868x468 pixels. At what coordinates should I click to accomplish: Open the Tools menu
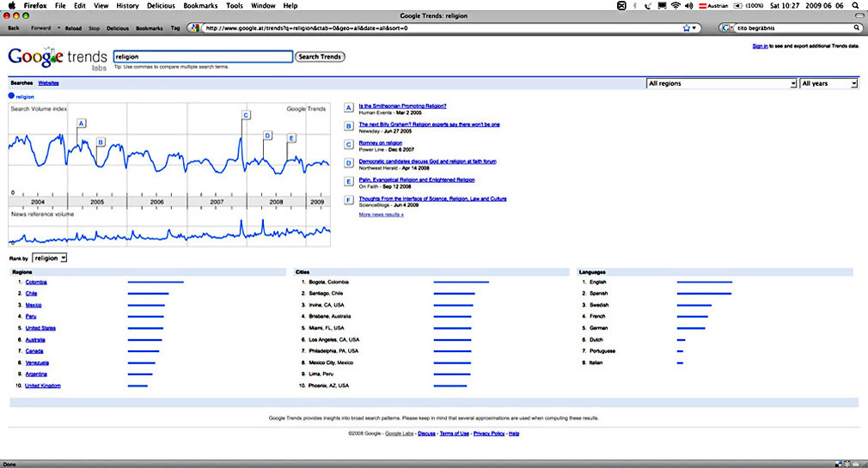coord(234,5)
